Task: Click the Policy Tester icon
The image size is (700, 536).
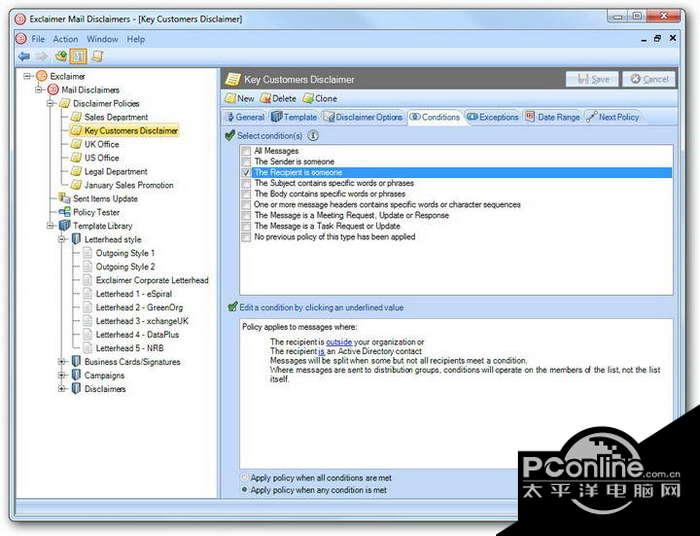Action: (x=65, y=212)
